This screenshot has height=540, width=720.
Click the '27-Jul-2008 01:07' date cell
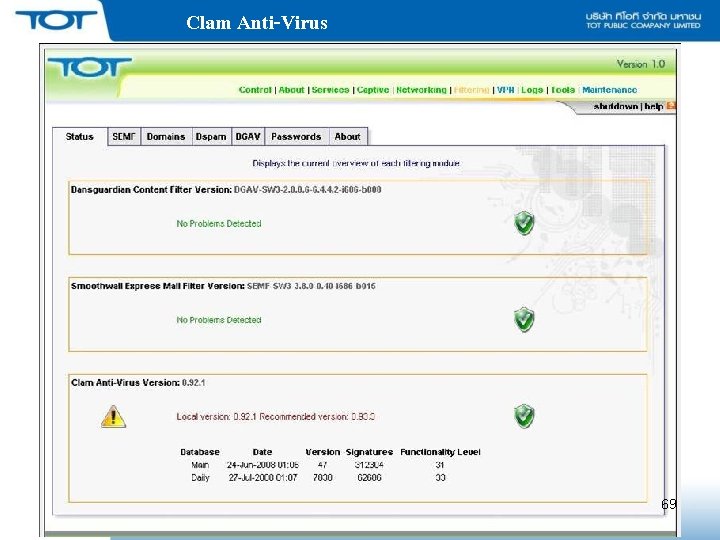point(263,478)
